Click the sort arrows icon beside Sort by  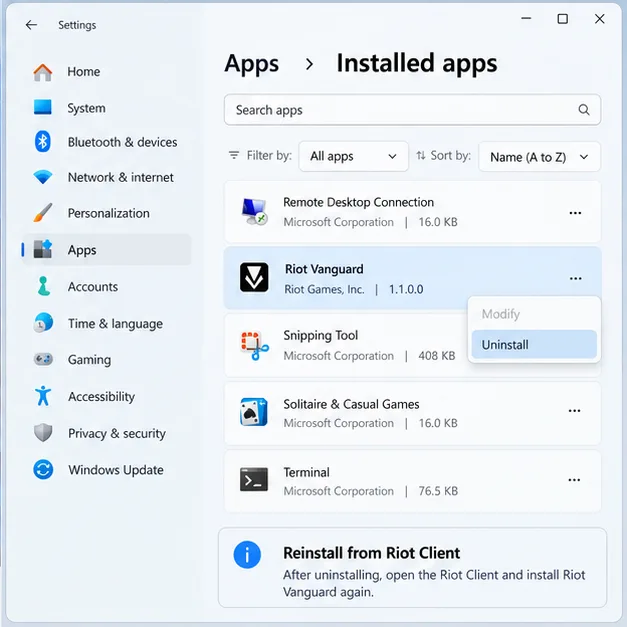[421, 155]
